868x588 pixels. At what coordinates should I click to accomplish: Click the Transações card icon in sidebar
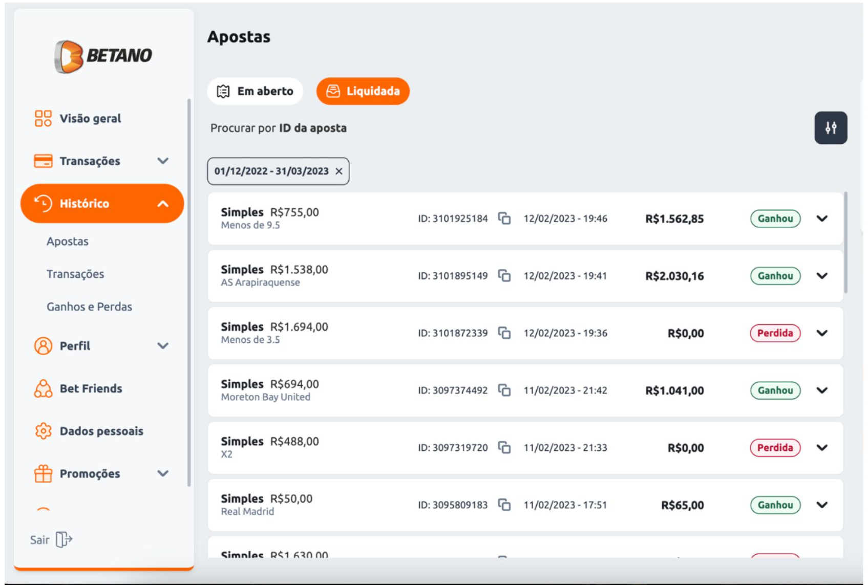click(x=43, y=161)
